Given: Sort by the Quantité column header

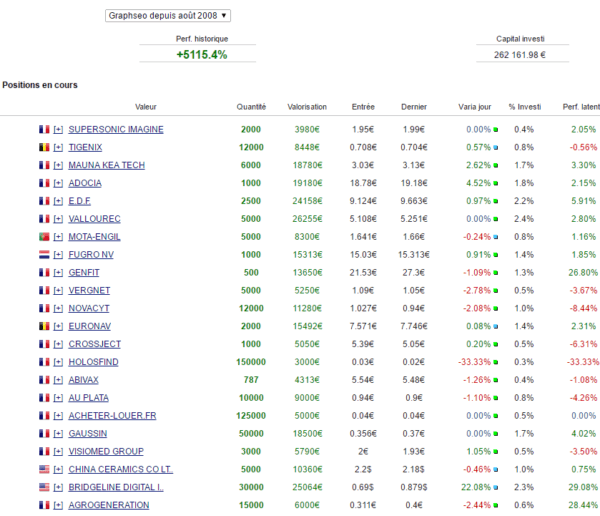Looking at the screenshot, I should pyautogui.click(x=251, y=107).
